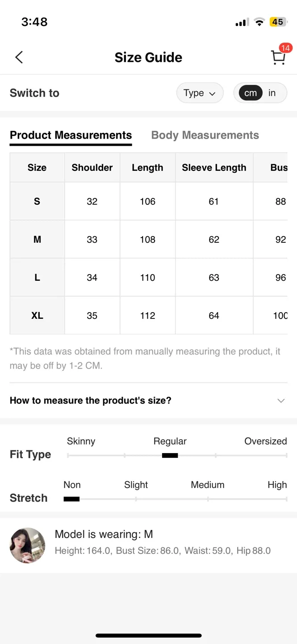Click the Regular marker on Fit Type slider
This screenshot has height=644, width=297.
point(170,455)
